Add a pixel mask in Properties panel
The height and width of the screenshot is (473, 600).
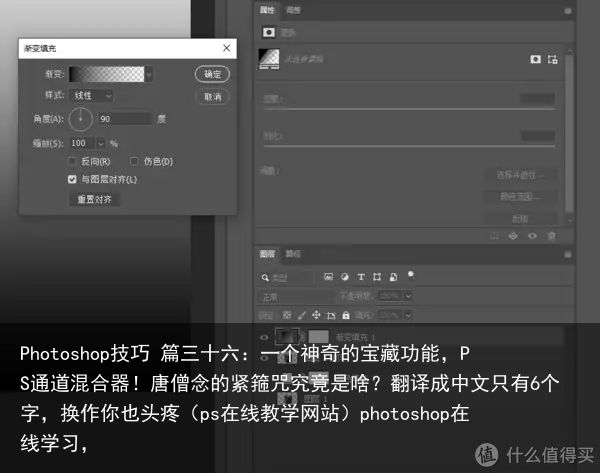[x=535, y=59]
